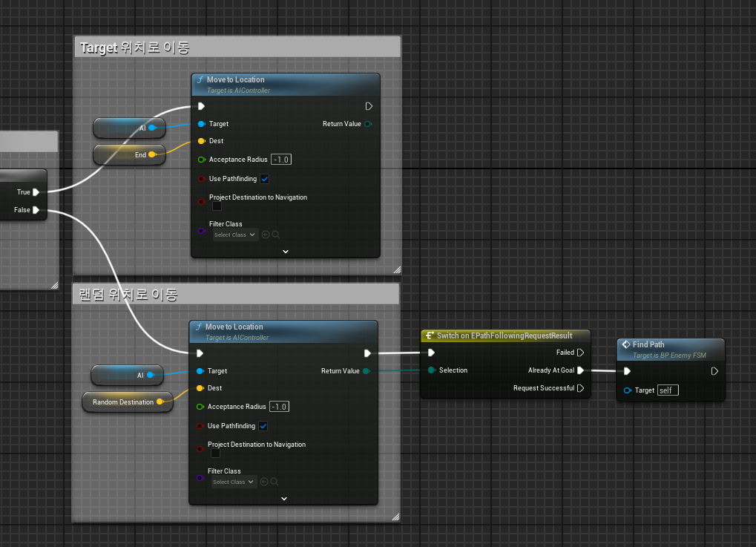Click exec input pin of lower Move to Location

(200, 353)
